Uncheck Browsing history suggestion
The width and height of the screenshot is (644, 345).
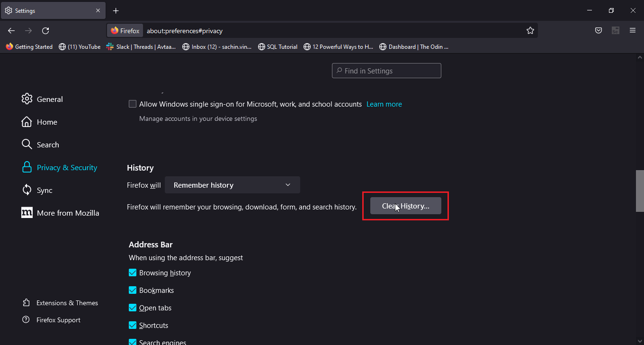coord(133,273)
